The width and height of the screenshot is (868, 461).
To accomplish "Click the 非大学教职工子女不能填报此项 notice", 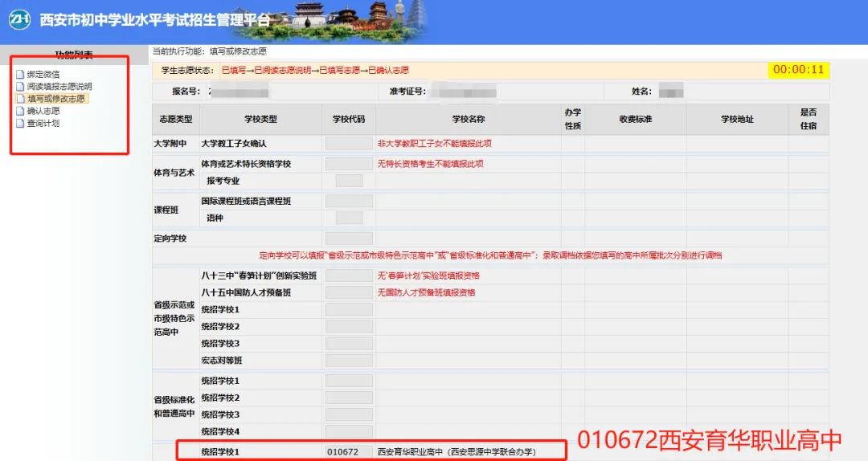I will (435, 143).
